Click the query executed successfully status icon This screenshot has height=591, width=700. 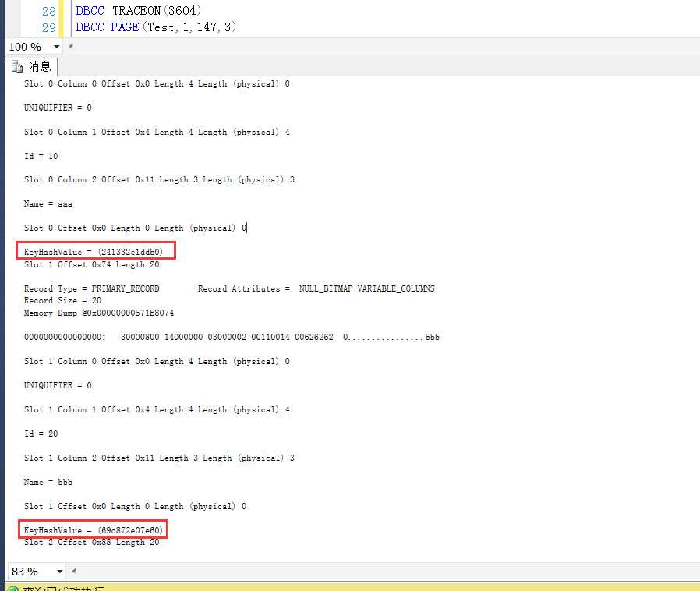[x=13, y=589]
